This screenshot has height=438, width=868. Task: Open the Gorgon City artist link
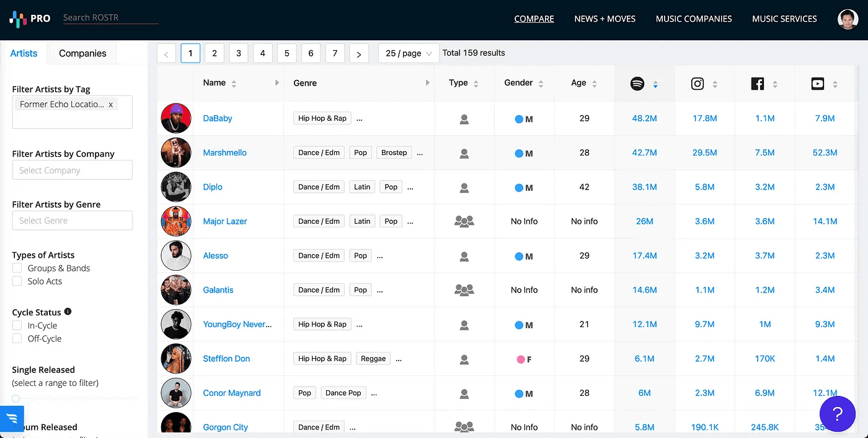click(226, 427)
